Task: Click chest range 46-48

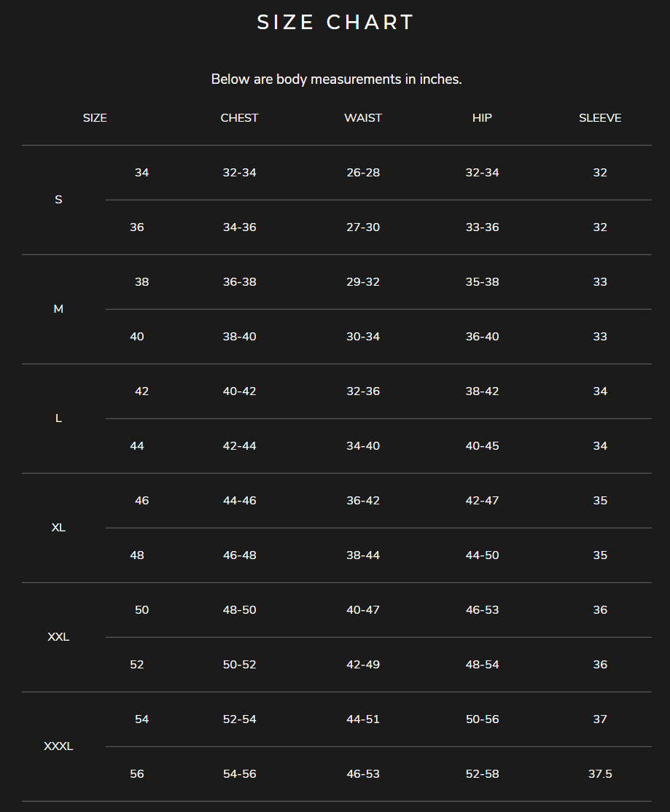Action: point(239,555)
